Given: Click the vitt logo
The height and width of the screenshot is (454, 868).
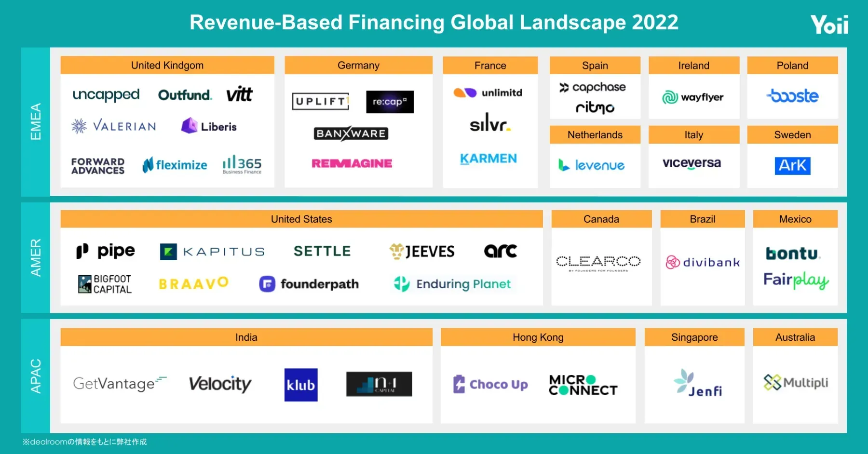Looking at the screenshot, I should (x=239, y=94).
